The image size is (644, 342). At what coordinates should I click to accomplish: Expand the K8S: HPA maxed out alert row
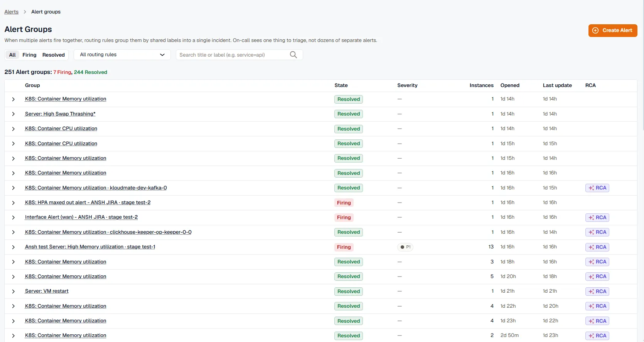click(13, 203)
